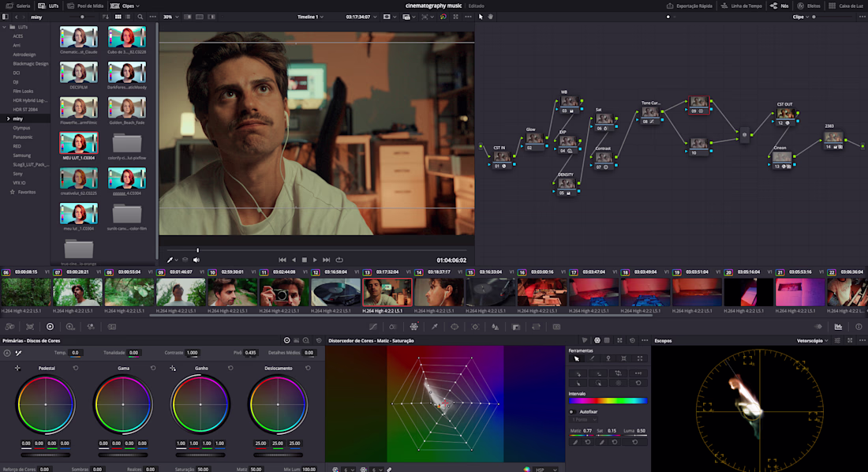Open the Color Warper palette icon

[413, 327]
